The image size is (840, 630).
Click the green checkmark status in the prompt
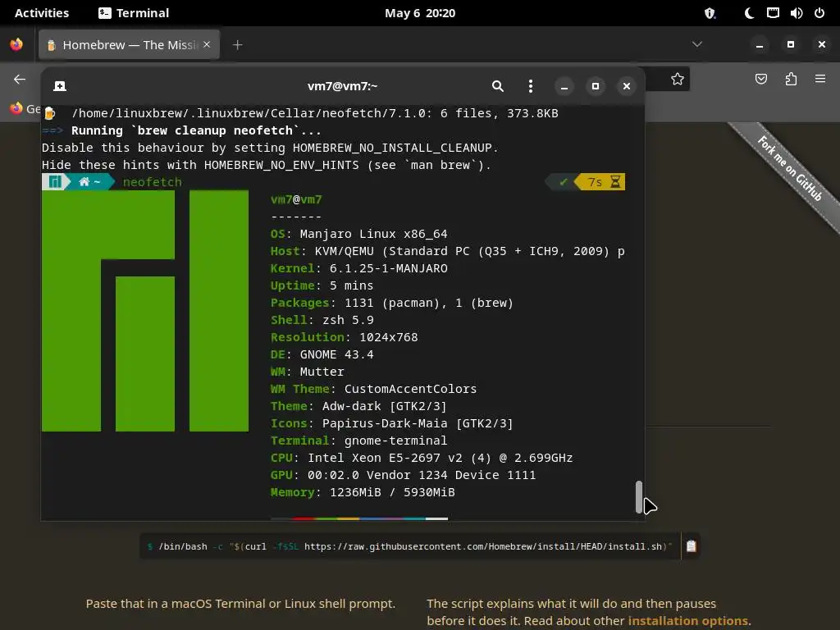(563, 182)
